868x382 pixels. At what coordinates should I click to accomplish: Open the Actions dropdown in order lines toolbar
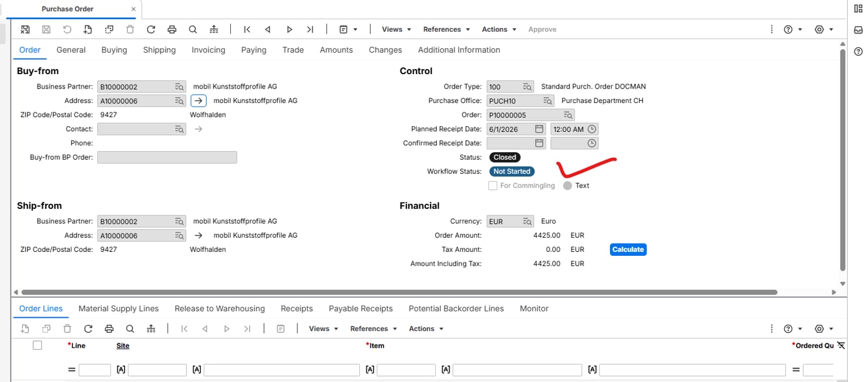426,328
